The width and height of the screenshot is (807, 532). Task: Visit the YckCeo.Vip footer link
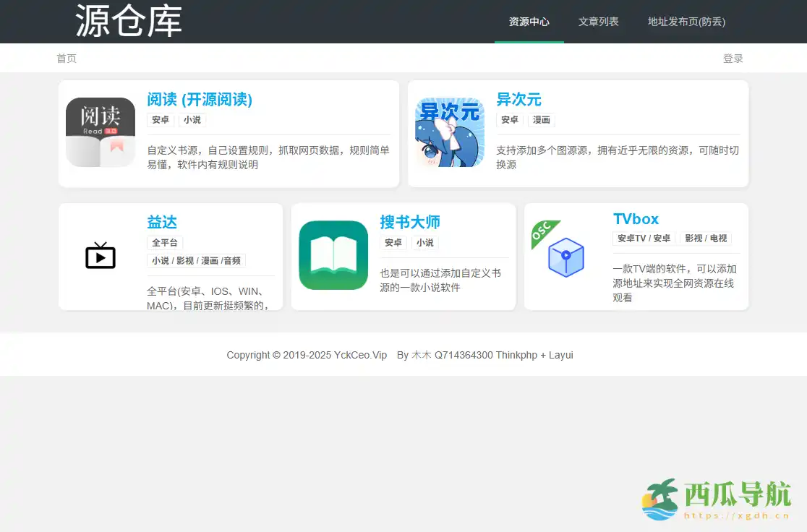click(x=360, y=355)
